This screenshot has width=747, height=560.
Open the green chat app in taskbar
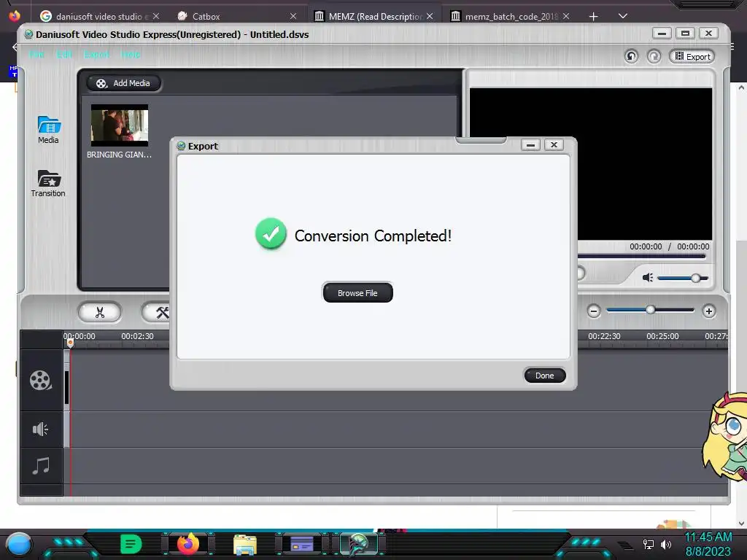(131, 544)
